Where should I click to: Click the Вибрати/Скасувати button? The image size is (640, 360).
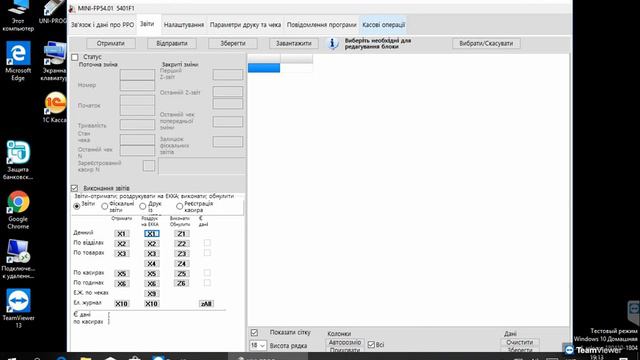pos(486,43)
